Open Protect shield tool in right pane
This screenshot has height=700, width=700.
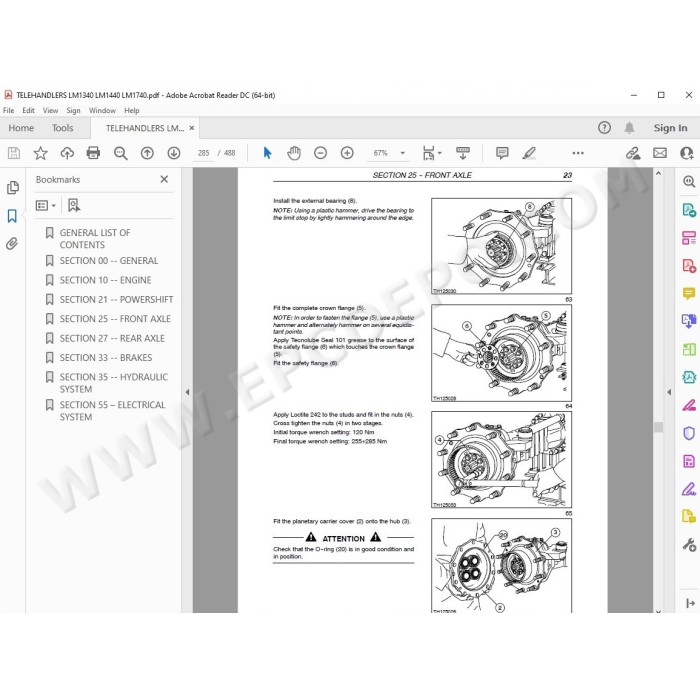(689, 433)
